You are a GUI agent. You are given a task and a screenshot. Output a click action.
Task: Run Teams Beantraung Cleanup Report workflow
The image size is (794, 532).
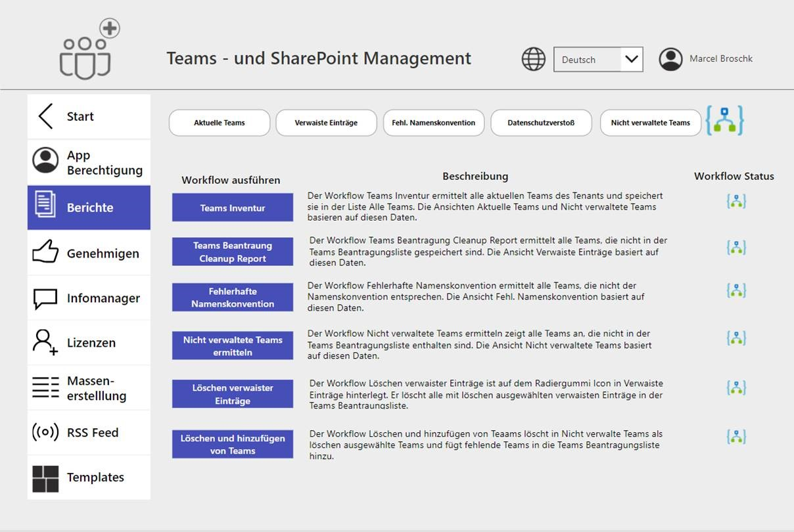(233, 252)
